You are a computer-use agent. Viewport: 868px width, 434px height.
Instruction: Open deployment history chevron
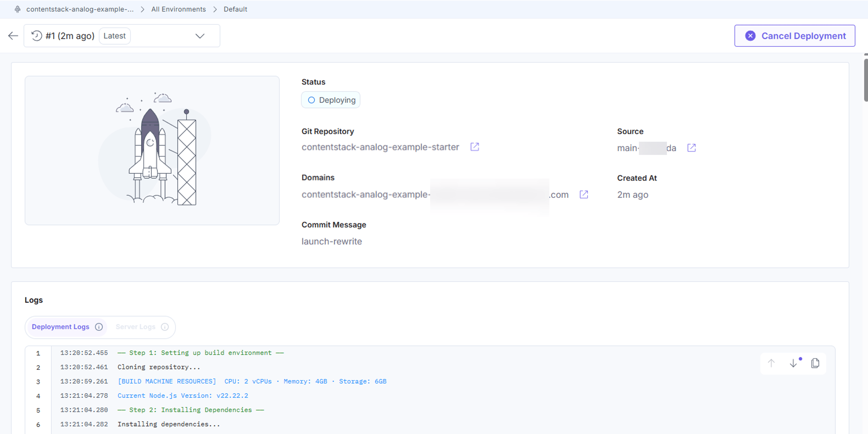click(200, 36)
